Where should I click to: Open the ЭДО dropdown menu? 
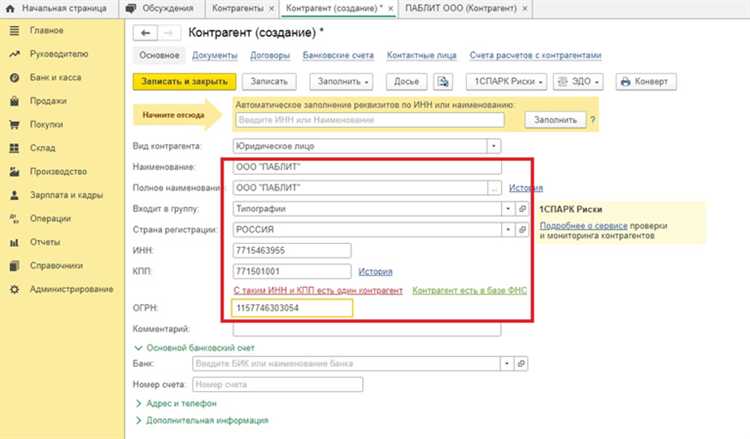(578, 82)
